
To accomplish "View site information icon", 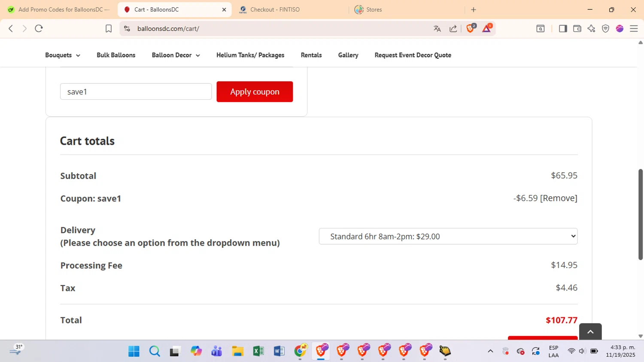I will 127,28.
